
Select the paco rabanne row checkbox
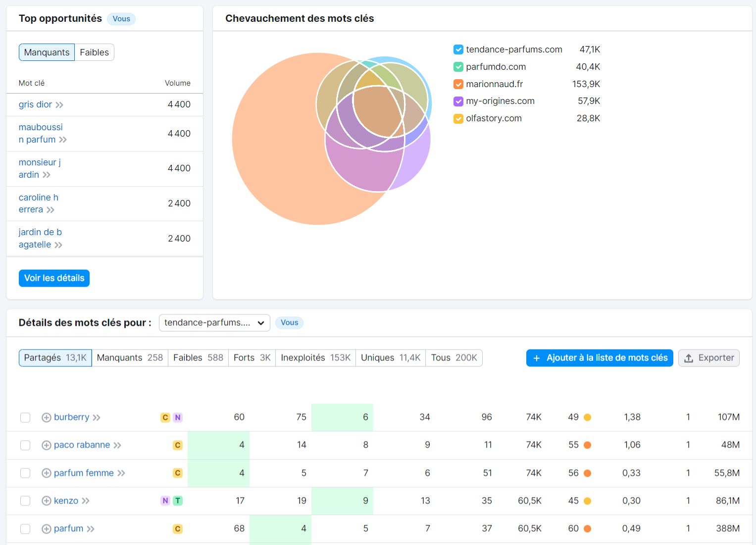click(25, 445)
